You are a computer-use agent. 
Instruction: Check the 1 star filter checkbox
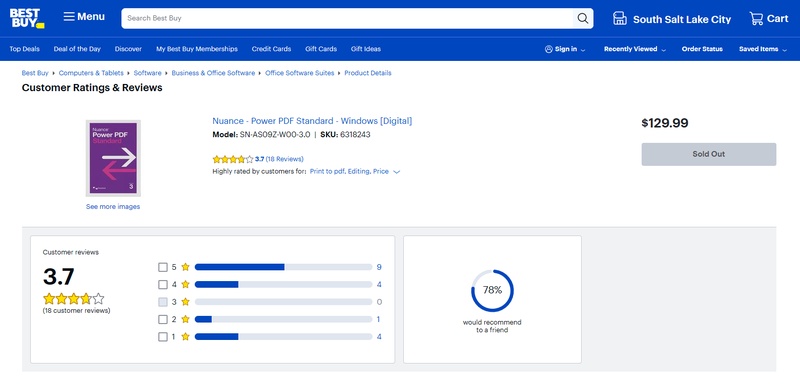click(163, 337)
